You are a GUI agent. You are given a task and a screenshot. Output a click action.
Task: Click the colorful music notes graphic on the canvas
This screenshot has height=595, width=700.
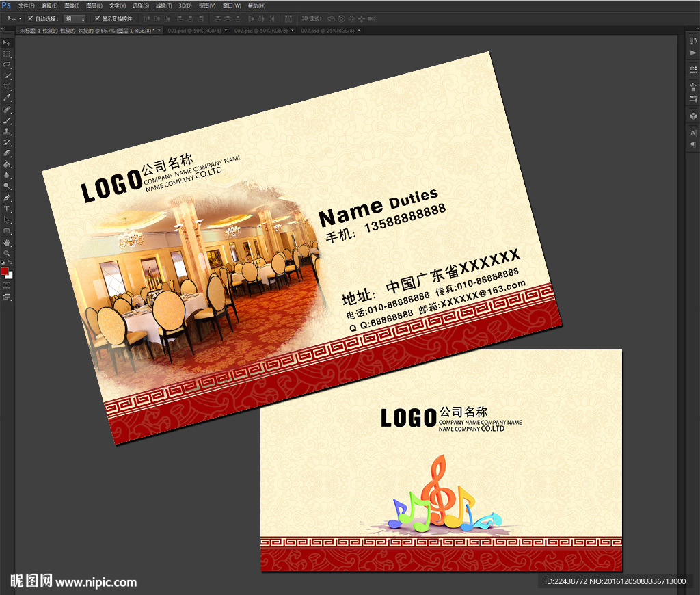point(446,494)
